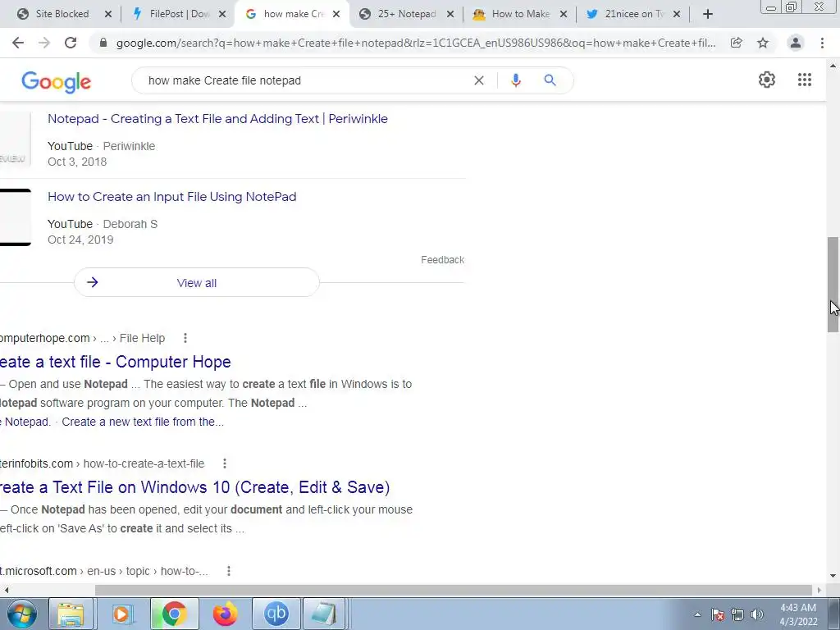Open Notepad Creating a Text File video
Image resolution: width=840 pixels, height=630 pixels.
pyautogui.click(x=217, y=118)
